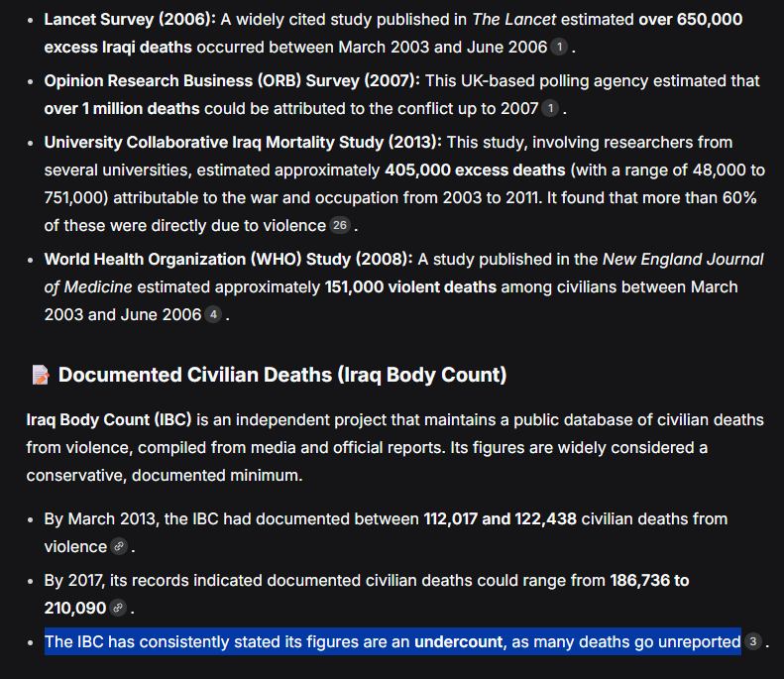
Task: Click the heading Documented Civilian Deaths (Iraq Body Count)
Action: pyautogui.click(x=282, y=375)
